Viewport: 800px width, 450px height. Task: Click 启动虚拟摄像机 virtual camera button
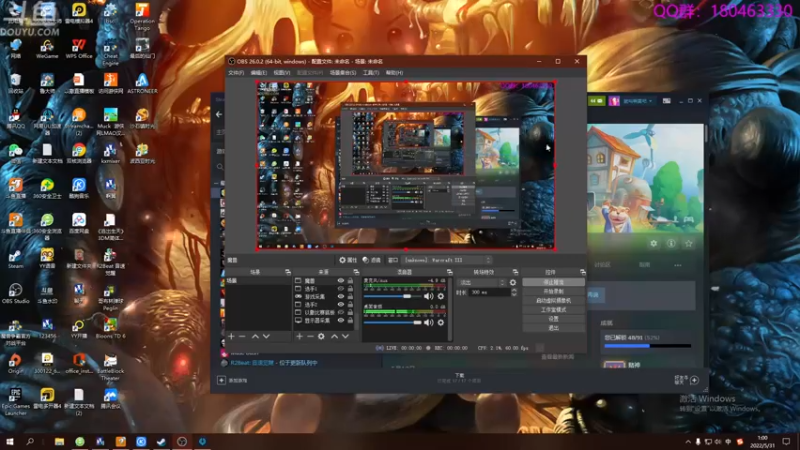point(554,301)
